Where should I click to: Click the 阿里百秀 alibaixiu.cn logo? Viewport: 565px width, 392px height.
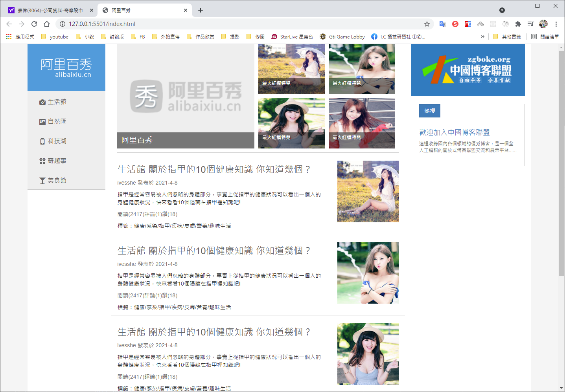pyautogui.click(x=66, y=68)
